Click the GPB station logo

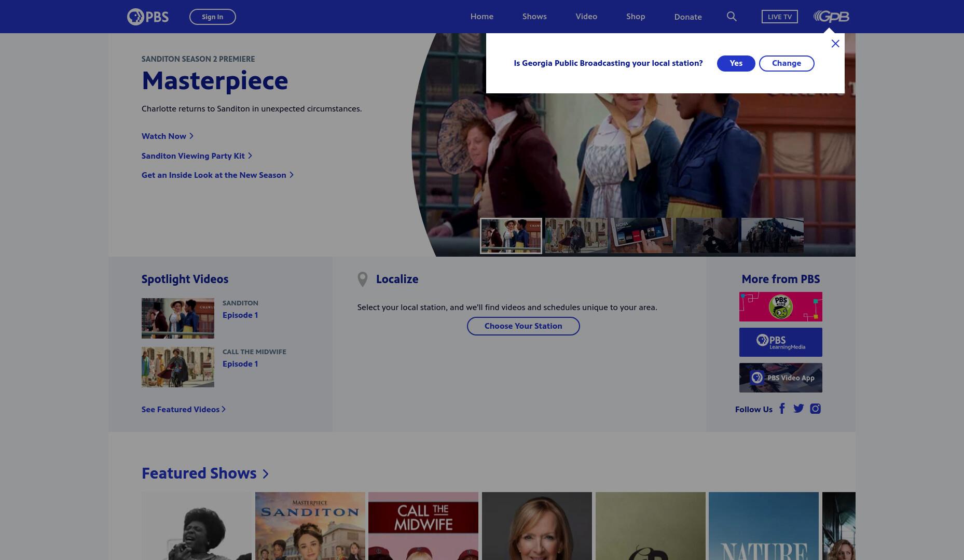pos(831,17)
